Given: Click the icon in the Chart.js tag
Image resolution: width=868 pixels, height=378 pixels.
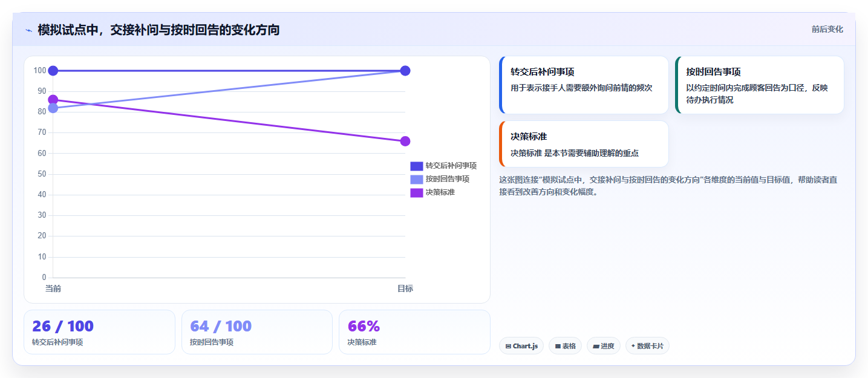Looking at the screenshot, I should [x=508, y=347].
